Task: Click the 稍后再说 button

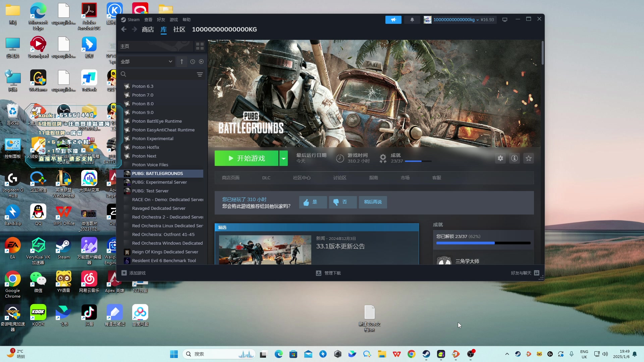Action: 373,202
